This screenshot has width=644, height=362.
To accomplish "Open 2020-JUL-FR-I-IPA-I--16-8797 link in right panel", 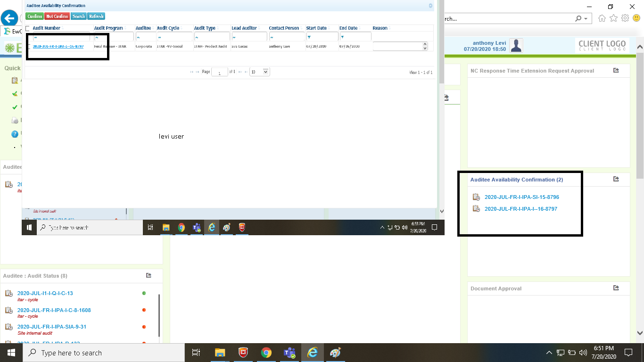I will pyautogui.click(x=521, y=209).
